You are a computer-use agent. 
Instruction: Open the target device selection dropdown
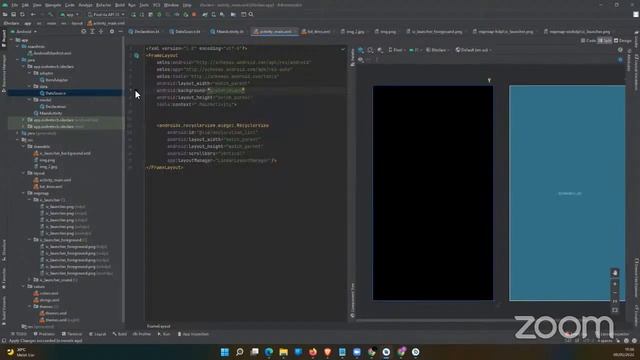pyautogui.click(x=106, y=14)
